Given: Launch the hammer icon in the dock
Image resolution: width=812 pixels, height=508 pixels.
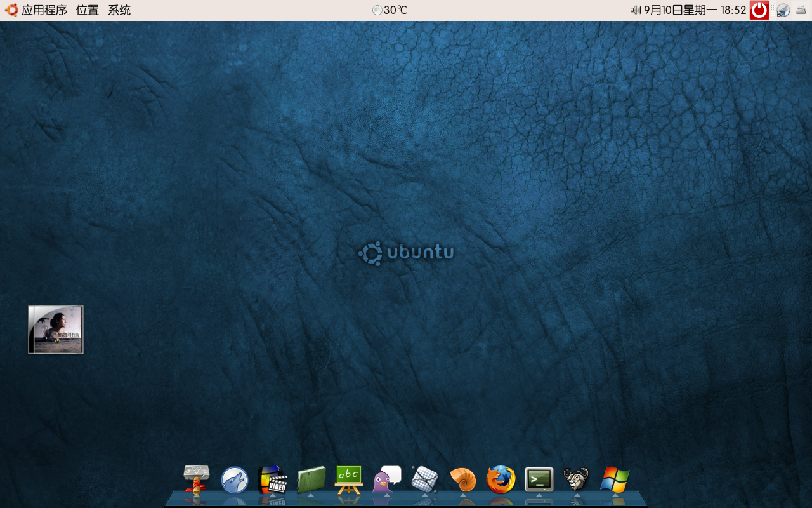Looking at the screenshot, I should point(197,479).
